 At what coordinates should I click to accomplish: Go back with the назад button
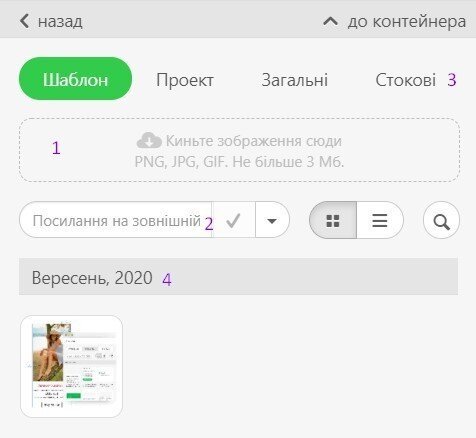pyautogui.click(x=51, y=22)
